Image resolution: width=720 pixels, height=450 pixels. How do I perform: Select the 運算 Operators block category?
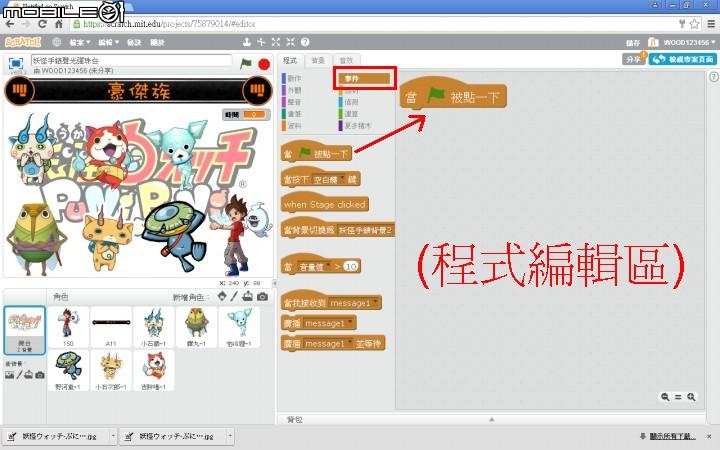click(351, 113)
